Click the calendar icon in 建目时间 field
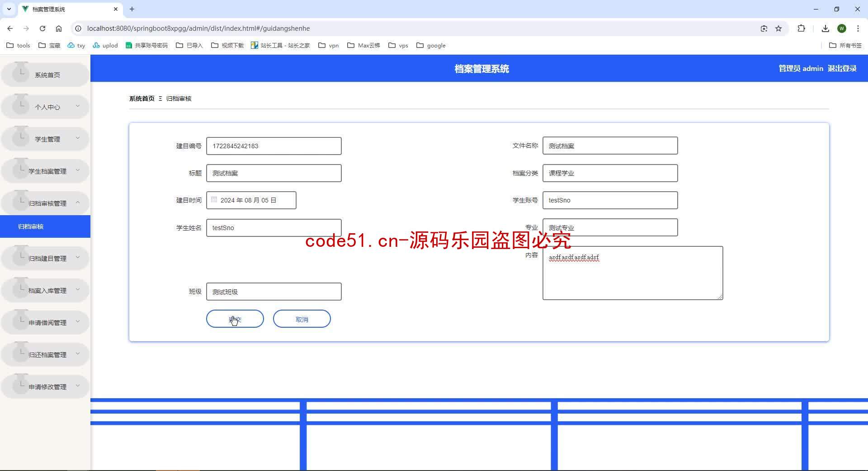This screenshot has height=471, width=868. (x=214, y=200)
